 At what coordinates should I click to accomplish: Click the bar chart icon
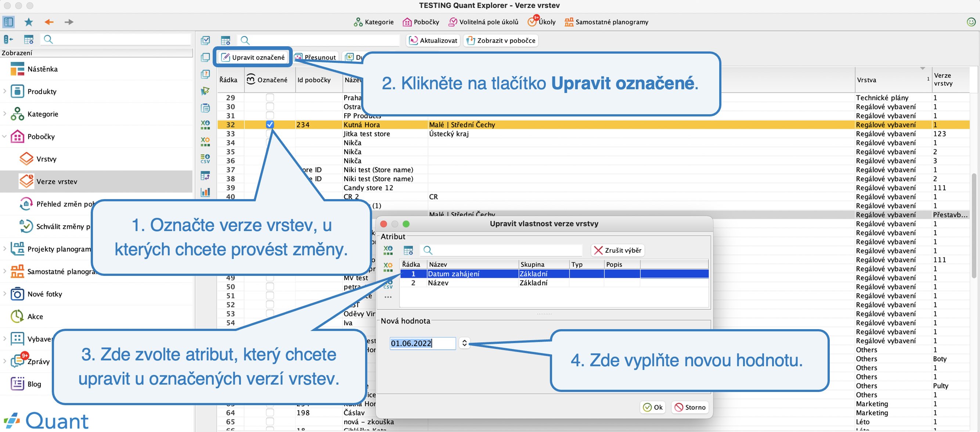pos(205,192)
